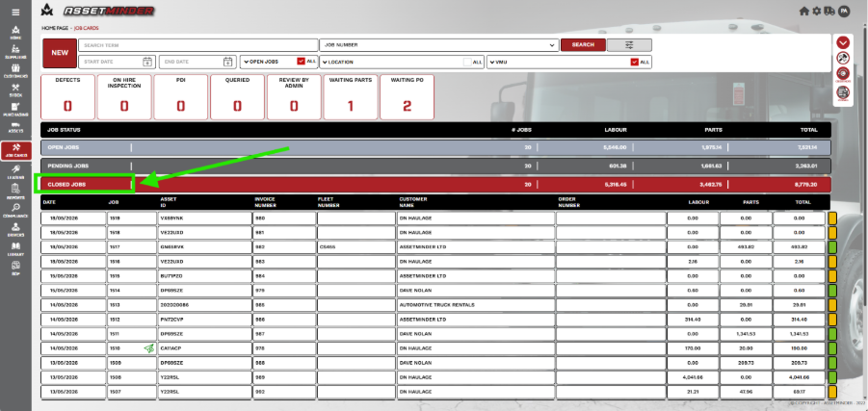Click the red chevron-down circle button

(843, 42)
